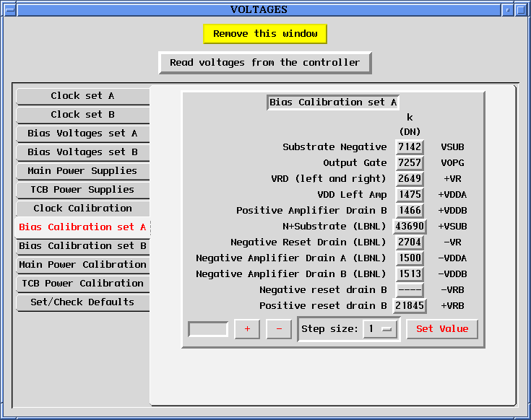Select Positive reset drain B value 21845
The width and height of the screenshot is (531, 420).
coord(410,306)
